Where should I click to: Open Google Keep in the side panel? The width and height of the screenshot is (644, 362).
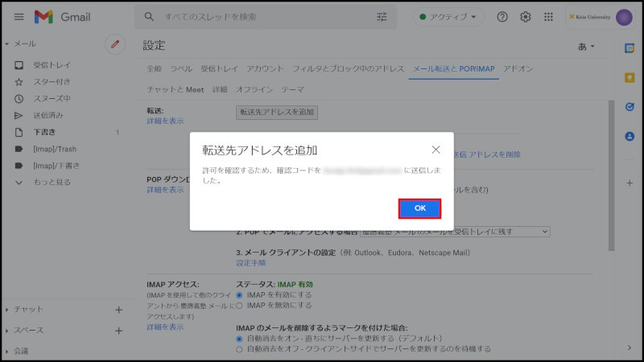click(x=630, y=77)
